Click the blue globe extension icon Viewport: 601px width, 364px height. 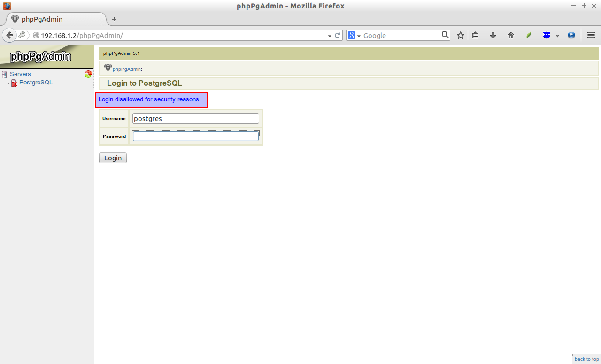(x=571, y=35)
